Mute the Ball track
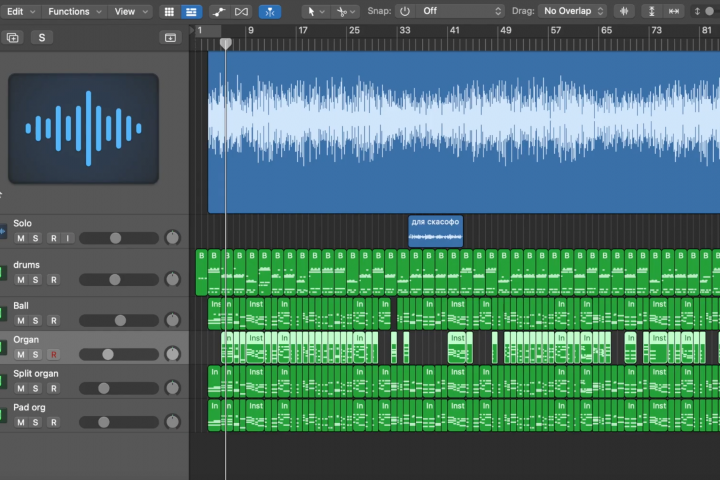720x480 pixels. click(x=21, y=321)
